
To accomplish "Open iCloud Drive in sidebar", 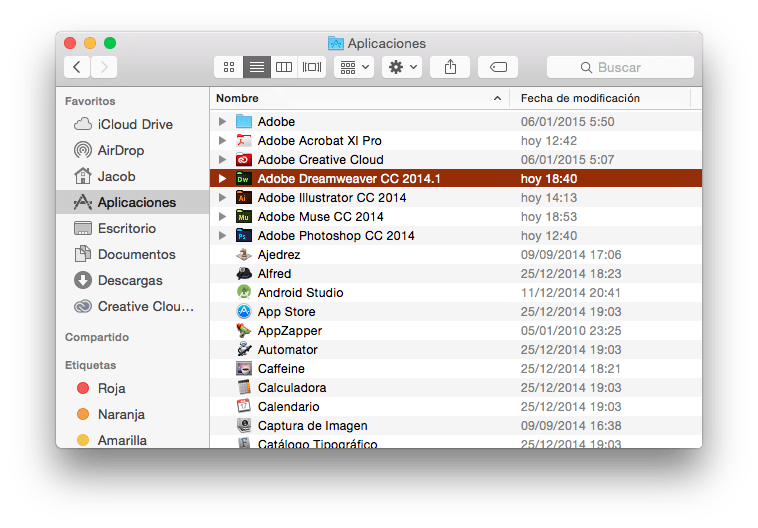I will (133, 124).
